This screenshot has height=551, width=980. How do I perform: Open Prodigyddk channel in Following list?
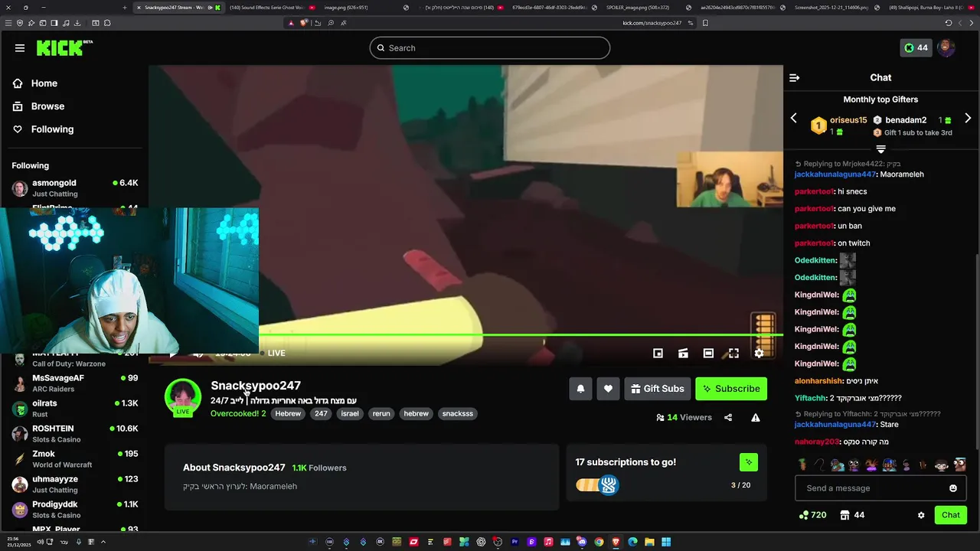coord(74,510)
